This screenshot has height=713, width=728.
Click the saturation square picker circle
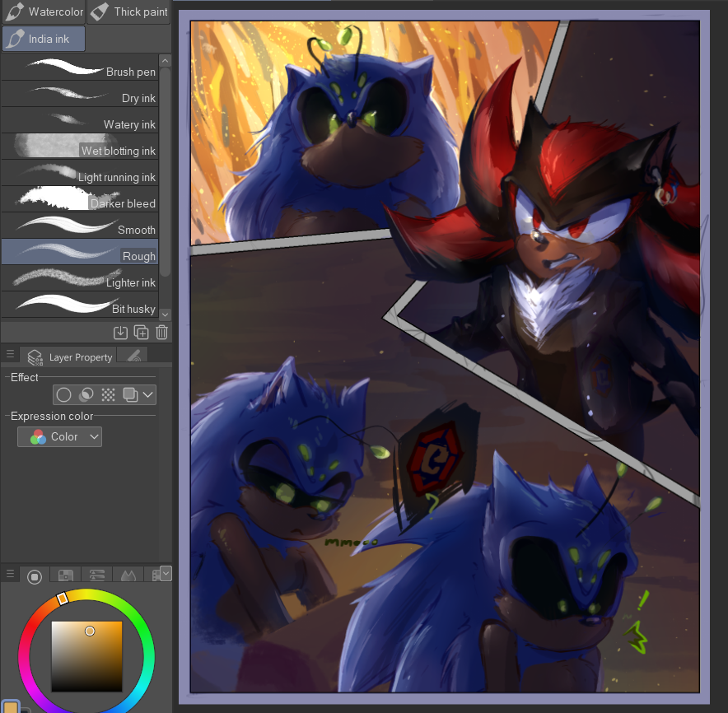pos(90,631)
